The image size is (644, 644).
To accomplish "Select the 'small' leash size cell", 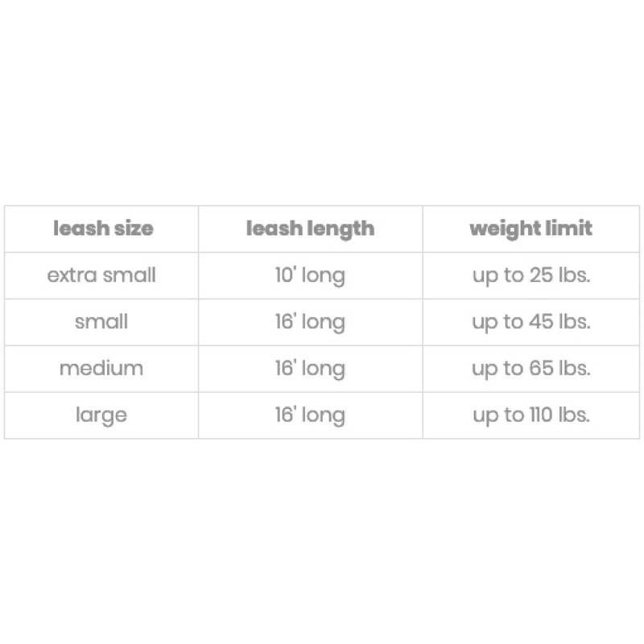I will pos(101,322).
